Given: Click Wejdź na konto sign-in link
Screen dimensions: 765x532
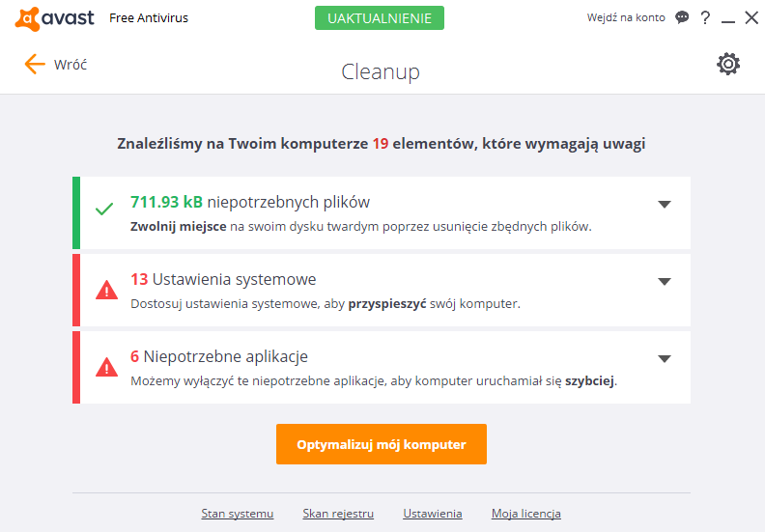Looking at the screenshot, I should pyautogui.click(x=626, y=17).
